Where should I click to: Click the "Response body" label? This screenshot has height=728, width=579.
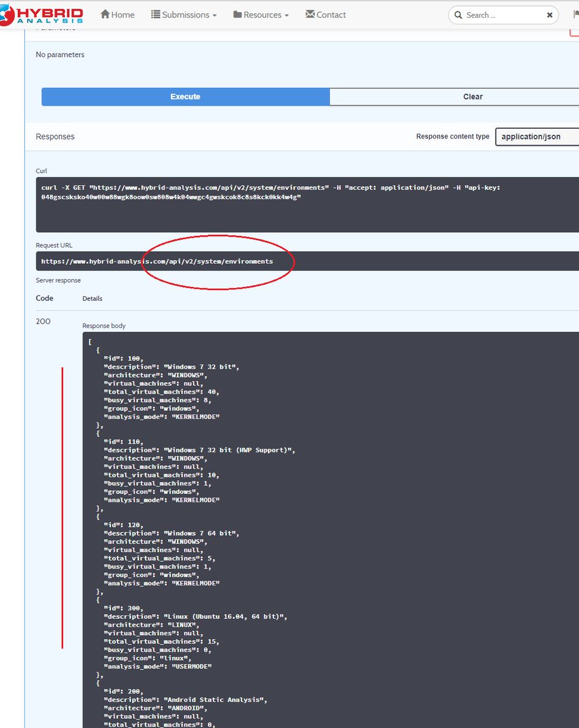point(104,326)
